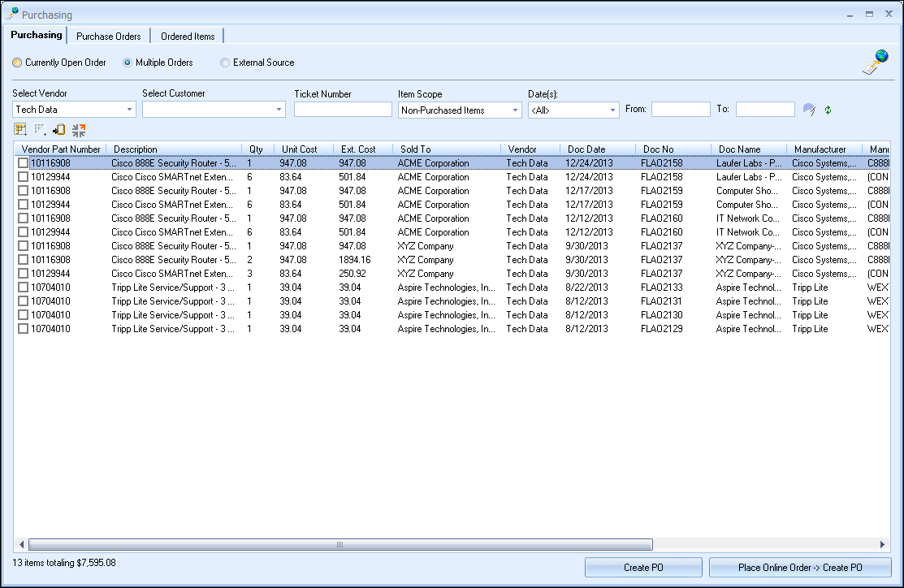Check the Tripp Lite row for doc FLA02133
This screenshot has height=588, width=904.
tap(23, 288)
